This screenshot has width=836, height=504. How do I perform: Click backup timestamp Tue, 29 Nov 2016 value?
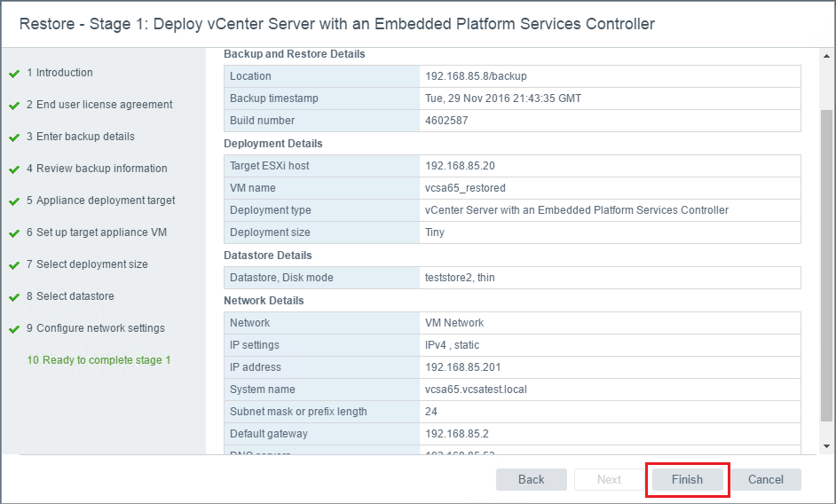tap(503, 98)
